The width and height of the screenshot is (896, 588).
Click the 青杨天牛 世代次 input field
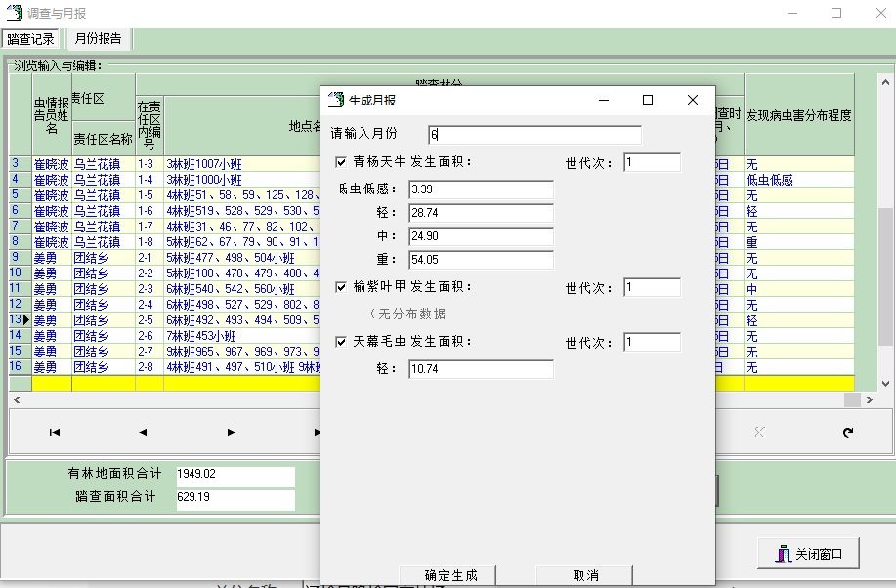point(652,162)
